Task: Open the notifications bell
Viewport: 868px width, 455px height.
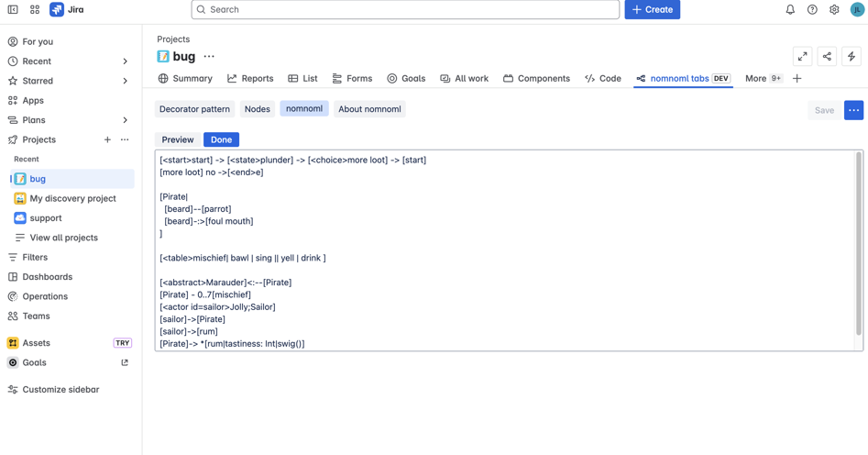Action: point(790,9)
